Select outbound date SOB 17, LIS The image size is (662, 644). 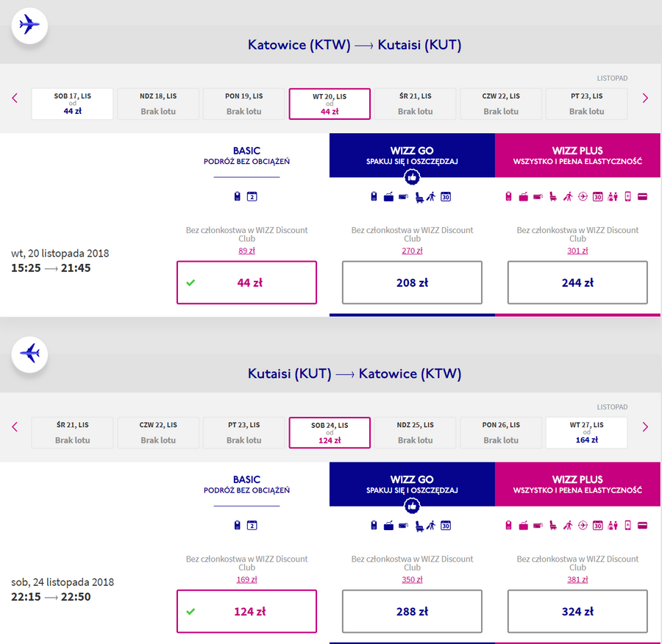pyautogui.click(x=72, y=104)
